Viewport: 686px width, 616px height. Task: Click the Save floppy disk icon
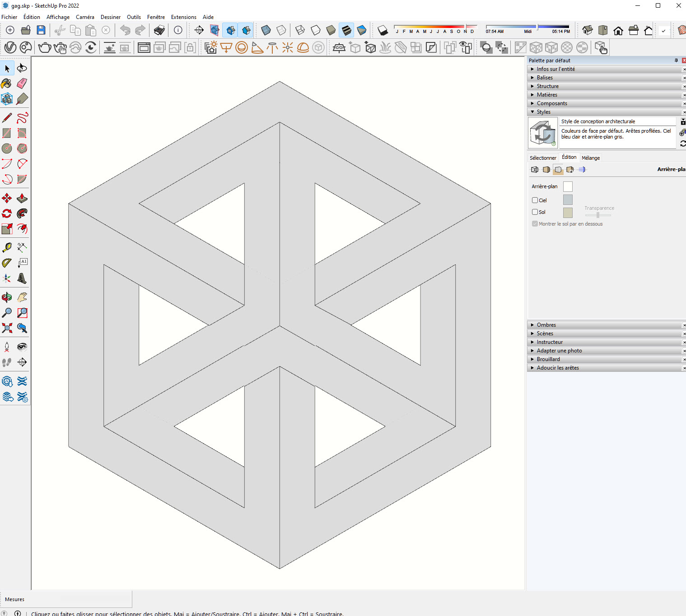click(x=41, y=30)
